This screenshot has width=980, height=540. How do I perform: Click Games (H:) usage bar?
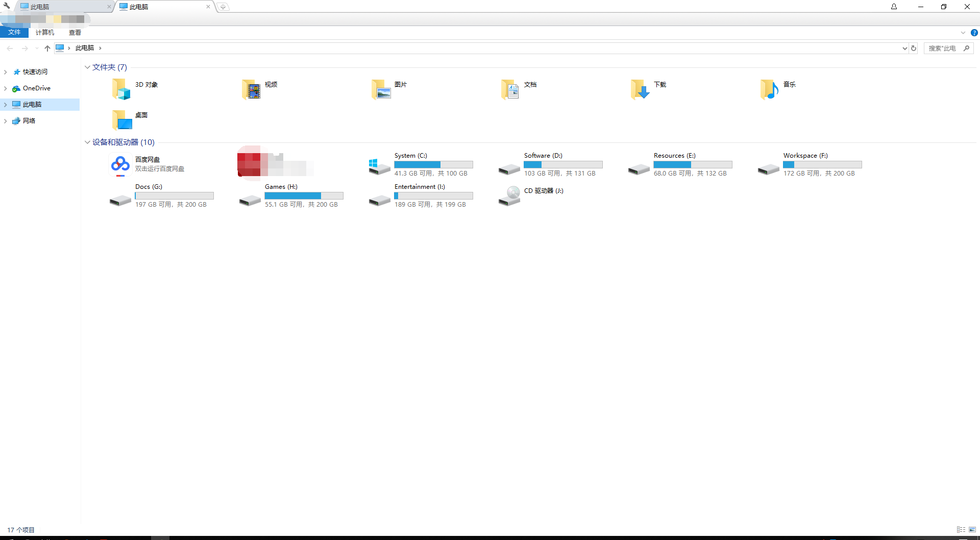(x=304, y=196)
